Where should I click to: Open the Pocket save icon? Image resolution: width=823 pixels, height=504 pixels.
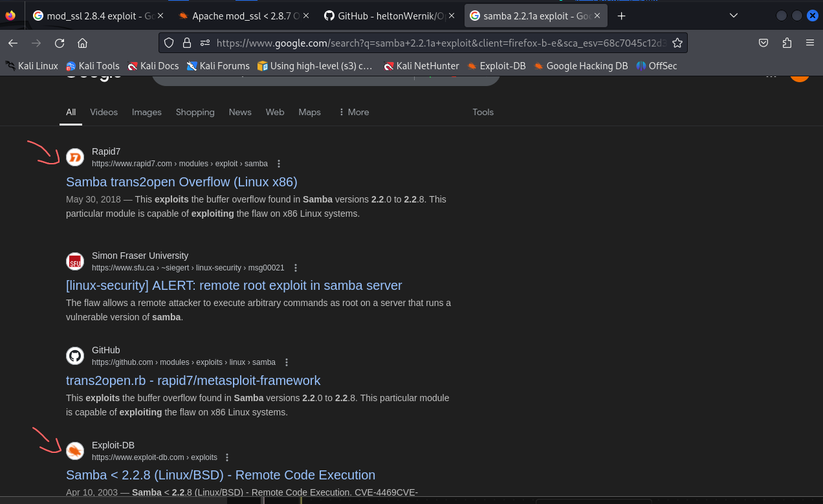click(763, 43)
